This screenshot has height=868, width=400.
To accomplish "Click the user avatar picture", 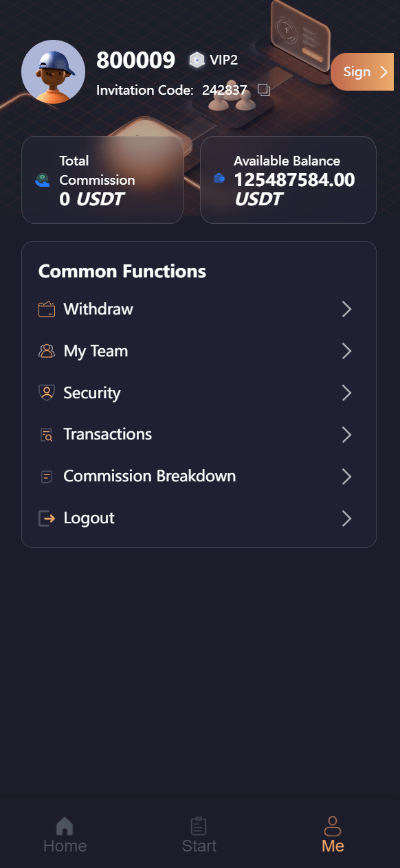I will point(54,72).
